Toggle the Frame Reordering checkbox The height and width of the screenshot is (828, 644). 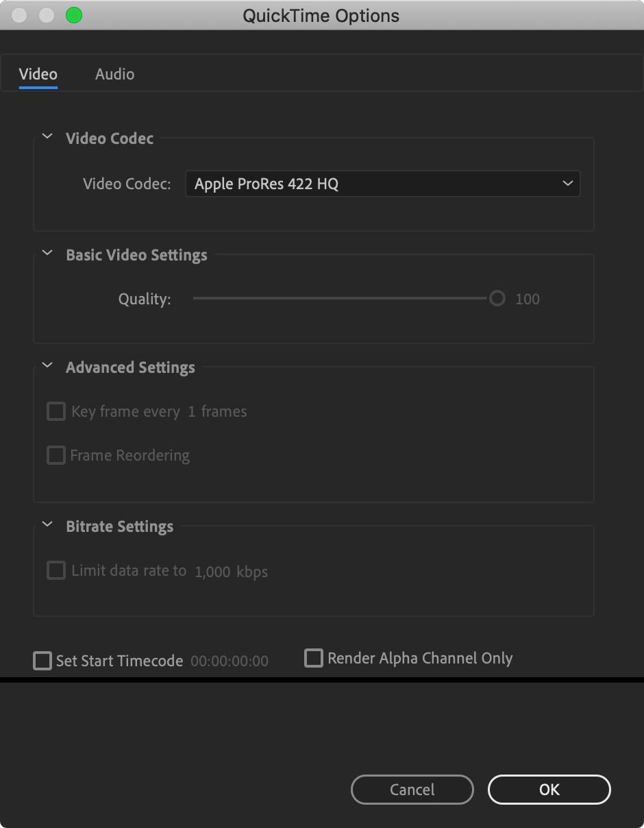[55, 455]
